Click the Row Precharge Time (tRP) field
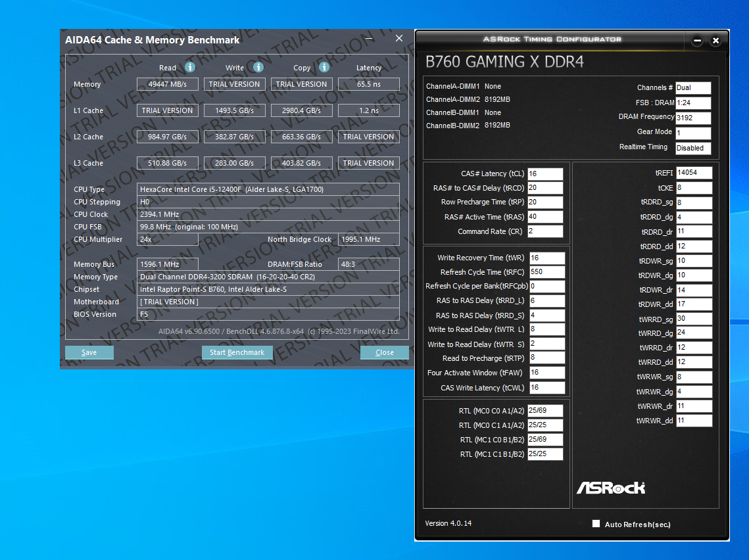Viewport: 749px width, 560px height. pos(545,202)
